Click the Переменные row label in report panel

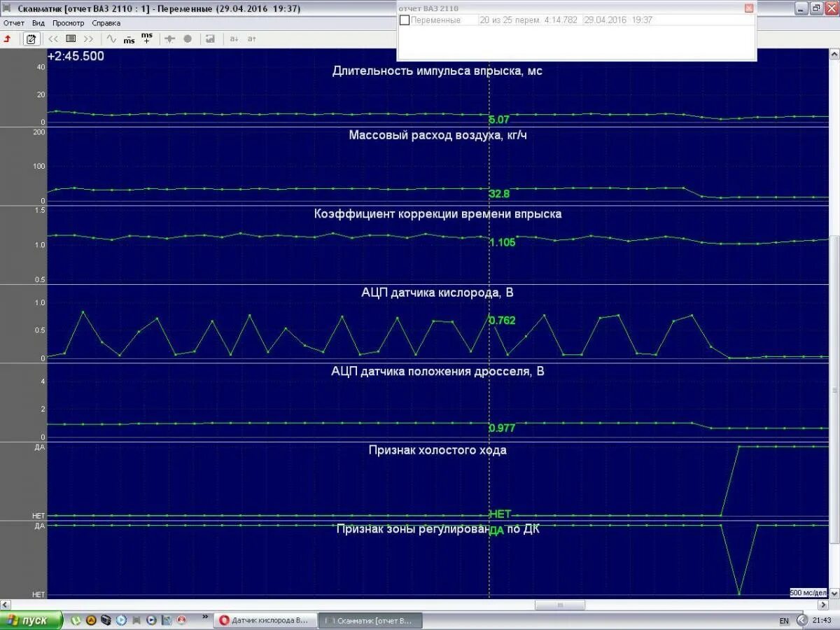[435, 20]
